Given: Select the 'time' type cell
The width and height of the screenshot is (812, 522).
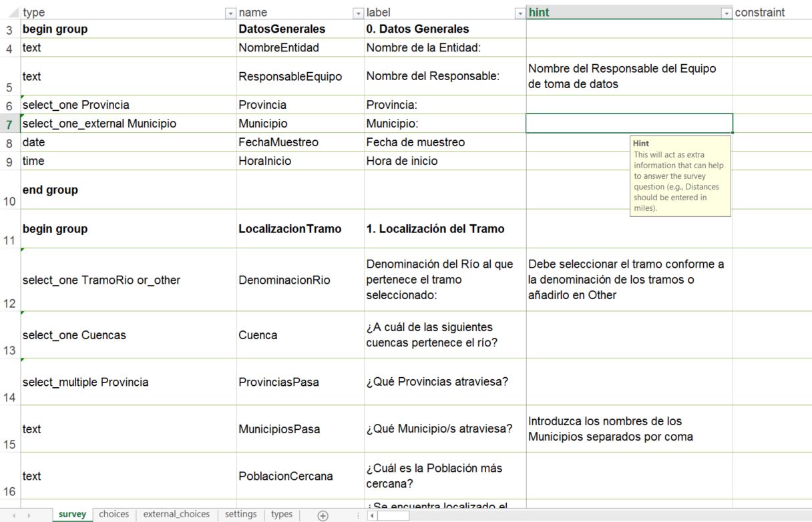Looking at the screenshot, I should pyautogui.click(x=128, y=161).
